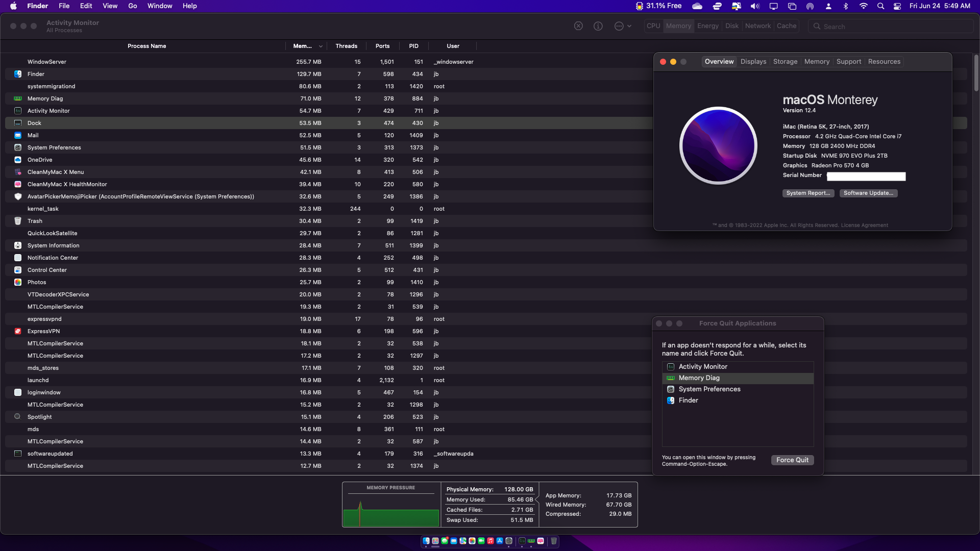Open the Window menu in menu bar
The width and height of the screenshot is (980, 551).
click(160, 6)
